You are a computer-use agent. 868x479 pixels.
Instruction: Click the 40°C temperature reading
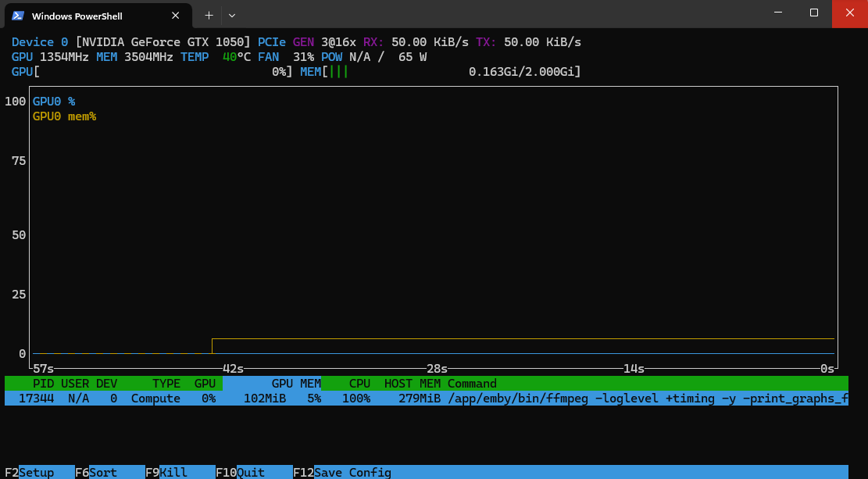click(237, 57)
